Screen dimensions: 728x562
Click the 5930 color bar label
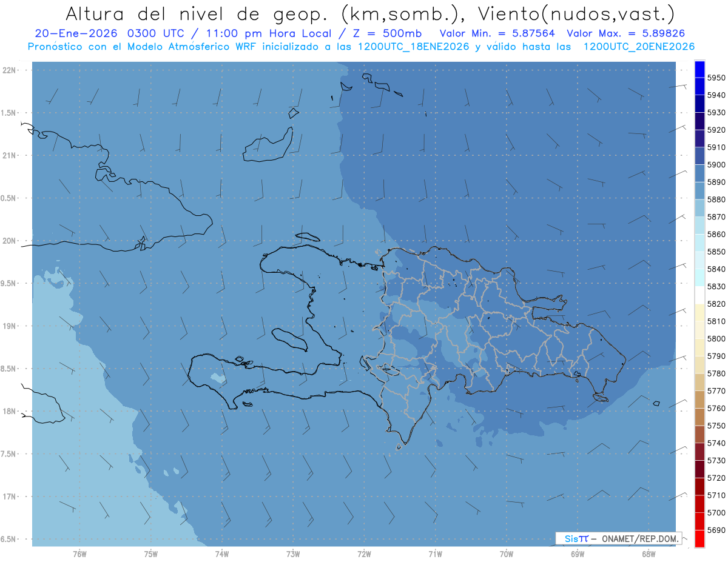[x=716, y=113]
